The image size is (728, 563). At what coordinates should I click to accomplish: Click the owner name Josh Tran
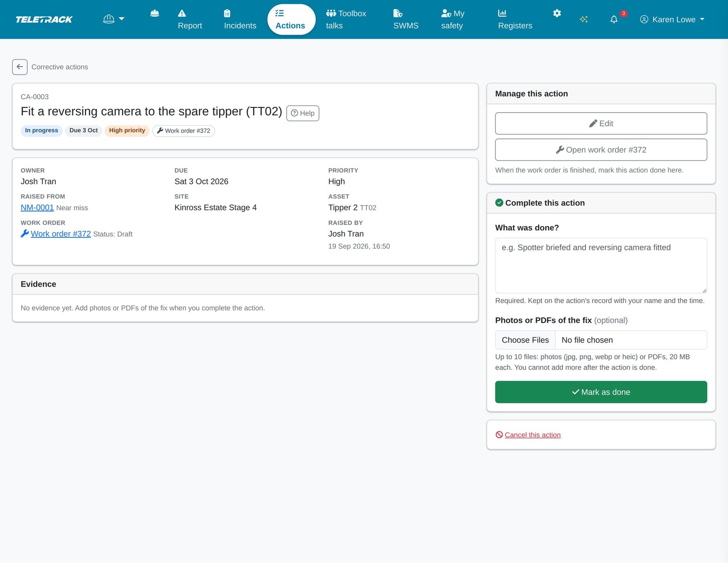pyautogui.click(x=38, y=182)
